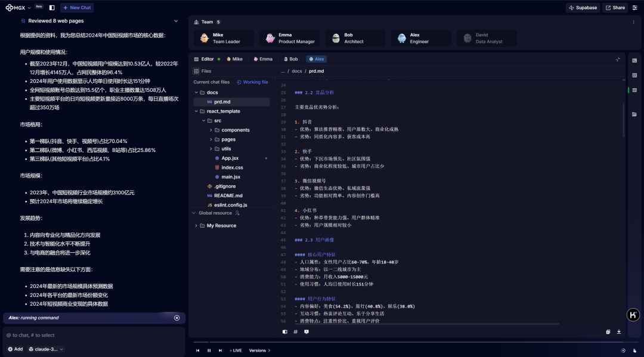Open the folder icon in right sidebar
Viewport: 644px width, 357px height.
point(634,114)
